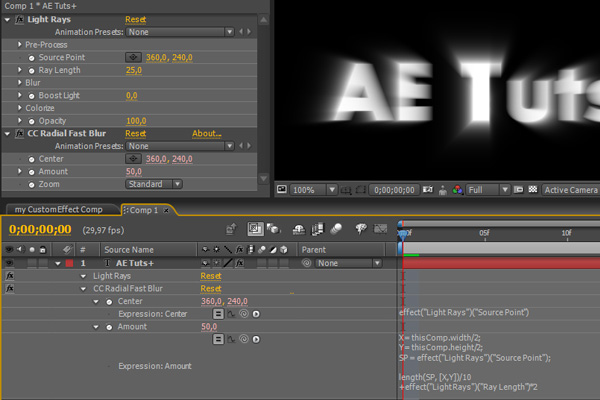Expand Ray Length property
The width and height of the screenshot is (600, 400).
point(20,70)
